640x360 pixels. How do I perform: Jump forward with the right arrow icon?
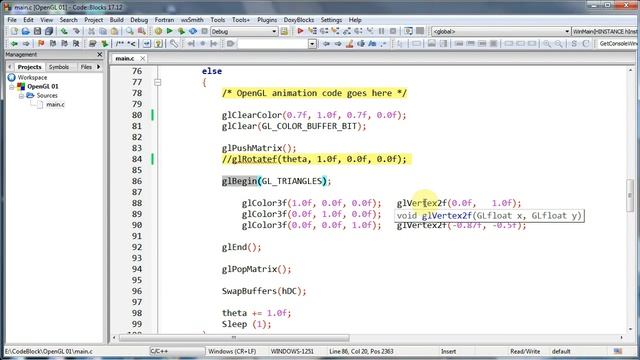[26, 43]
